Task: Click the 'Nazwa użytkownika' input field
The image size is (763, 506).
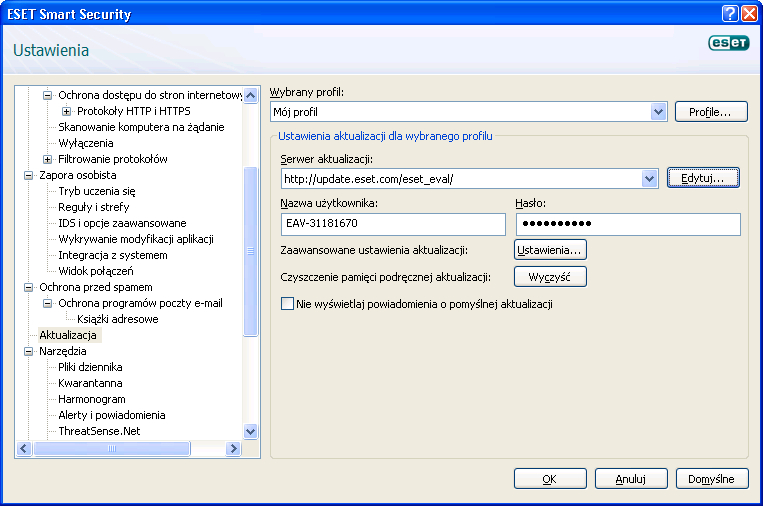Action: (x=393, y=224)
